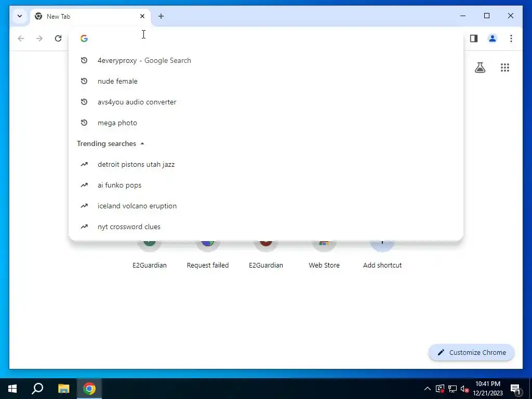Select 4everyproxy - Google Search suggestion

pos(266,60)
